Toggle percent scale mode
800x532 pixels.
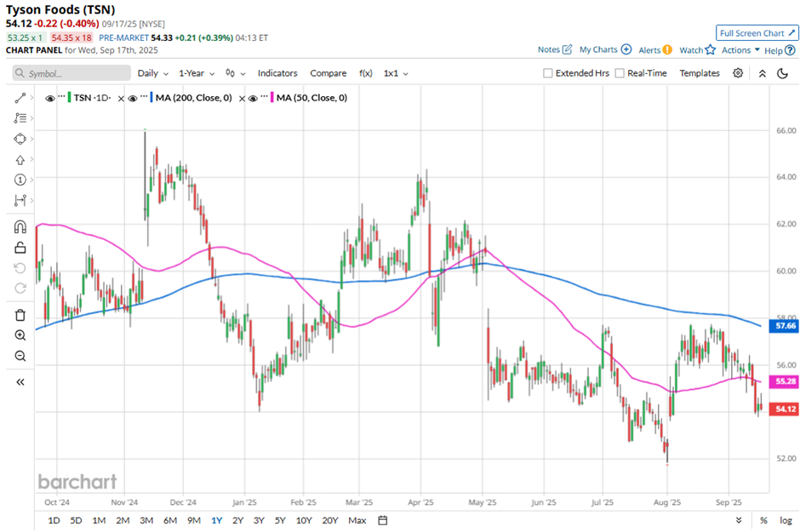tap(763, 520)
